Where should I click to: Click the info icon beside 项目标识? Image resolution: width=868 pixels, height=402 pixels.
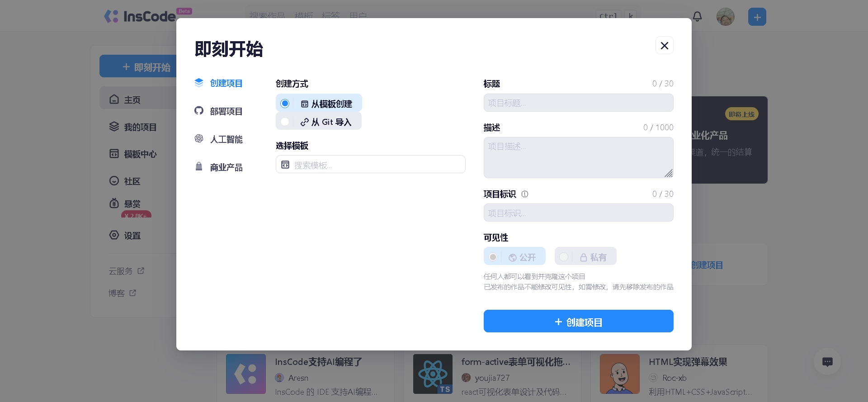525,194
